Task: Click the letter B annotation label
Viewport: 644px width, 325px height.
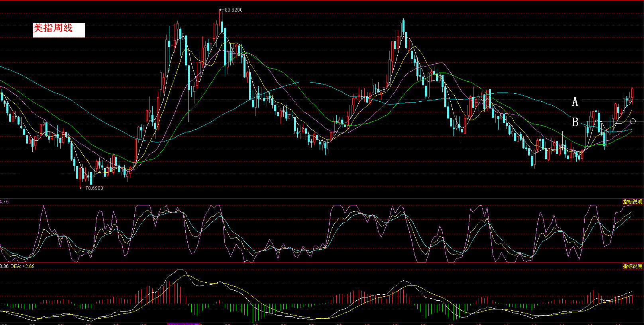Action: (x=575, y=122)
